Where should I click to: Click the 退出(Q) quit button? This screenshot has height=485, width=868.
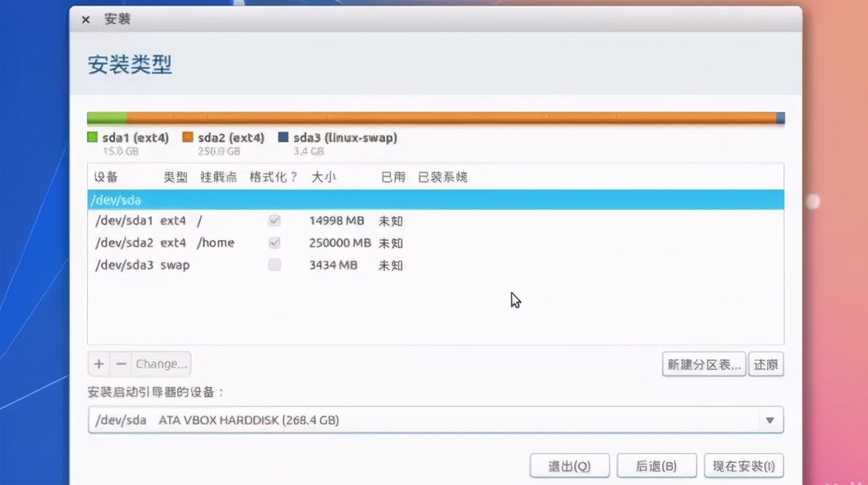(569, 466)
